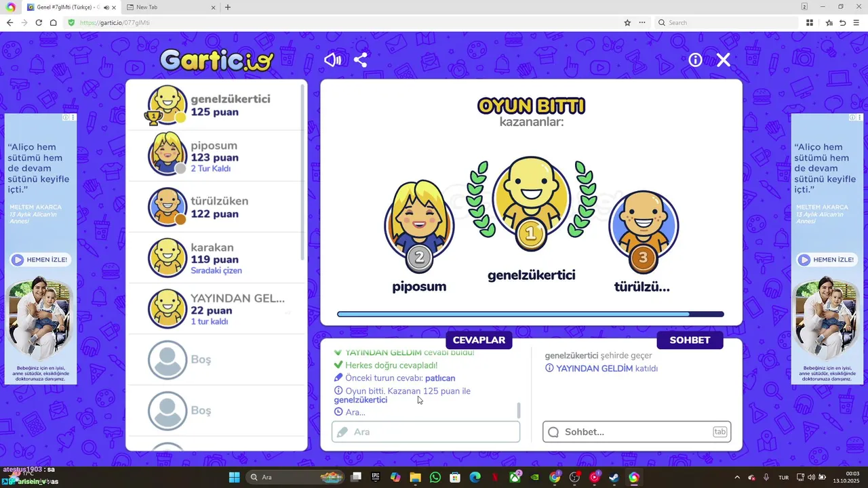Click the Sohbet chat input field
Screen dimensions: 868x488
(637, 432)
